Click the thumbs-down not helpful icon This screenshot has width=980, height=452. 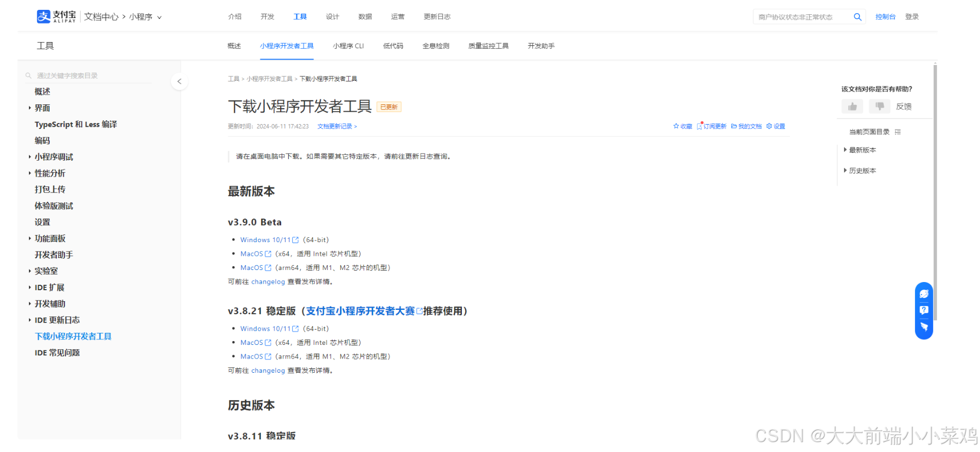pos(880,107)
